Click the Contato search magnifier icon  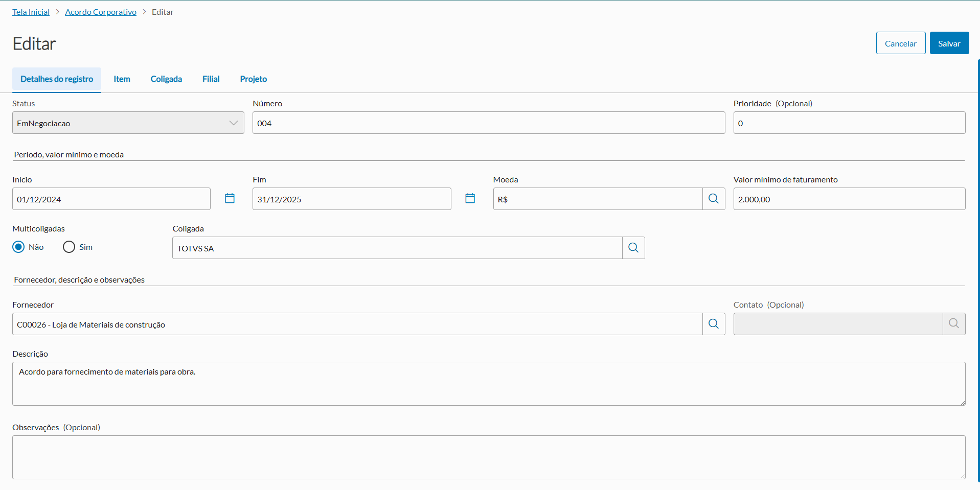(x=954, y=324)
